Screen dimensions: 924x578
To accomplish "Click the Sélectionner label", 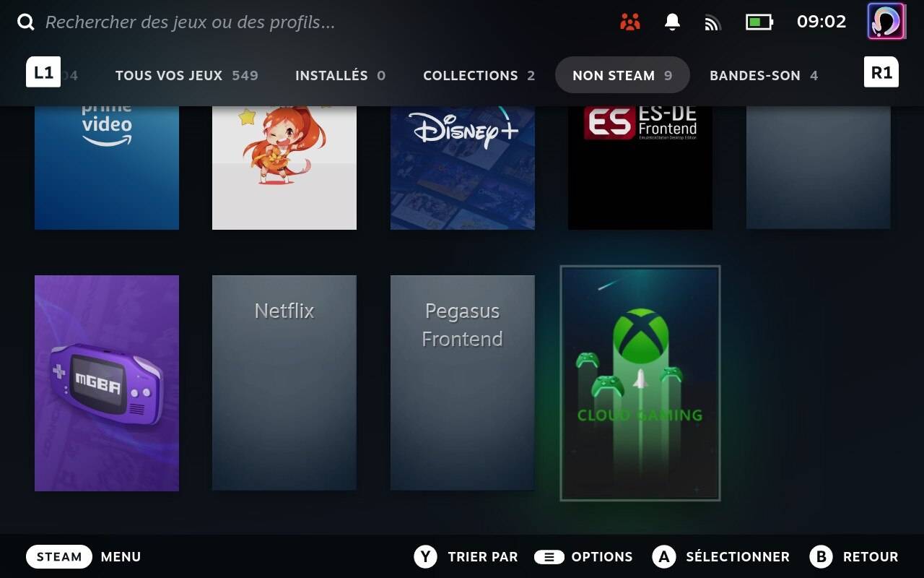I will (738, 557).
